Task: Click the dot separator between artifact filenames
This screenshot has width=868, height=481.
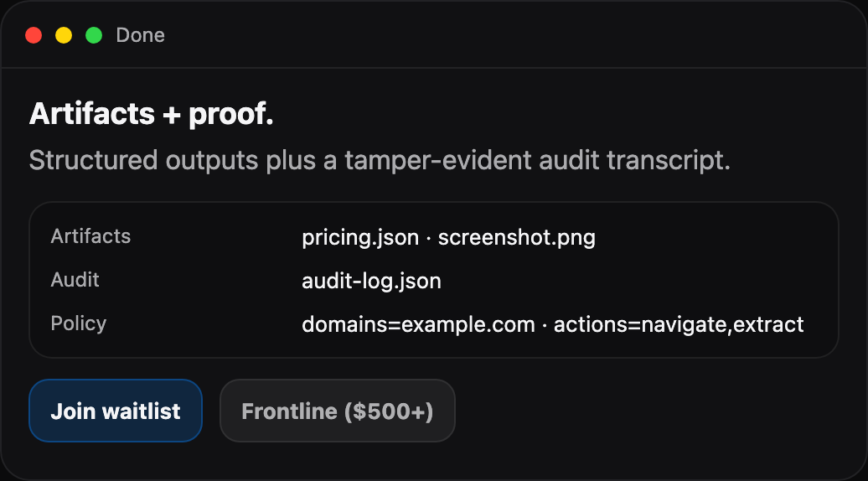Action: click(x=428, y=237)
